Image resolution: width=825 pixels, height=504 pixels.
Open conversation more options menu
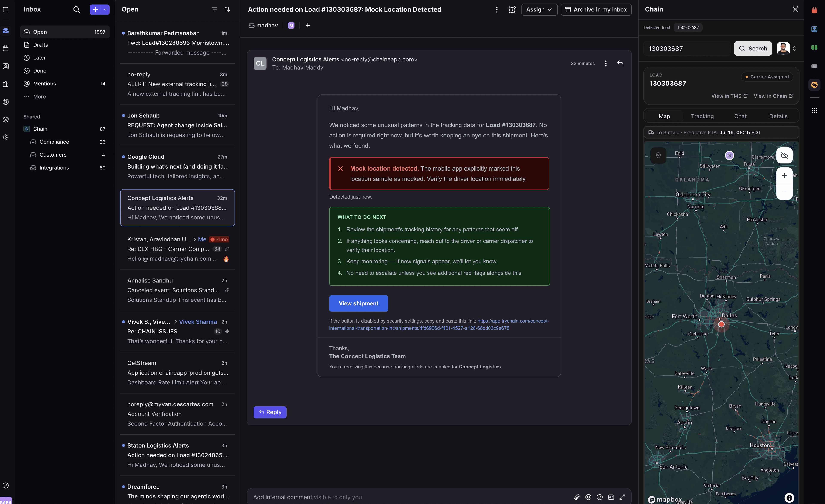coord(497,9)
